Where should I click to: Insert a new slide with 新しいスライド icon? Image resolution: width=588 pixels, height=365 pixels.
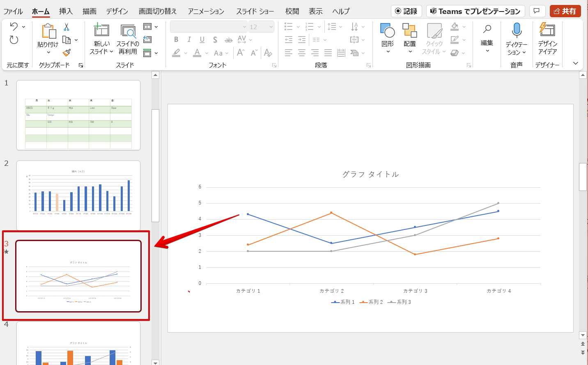pos(101,30)
